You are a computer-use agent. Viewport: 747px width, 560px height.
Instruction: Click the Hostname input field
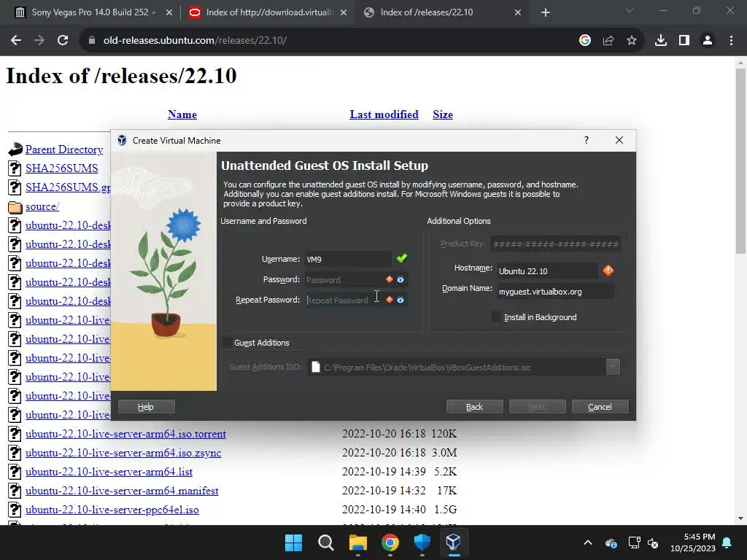click(x=547, y=271)
